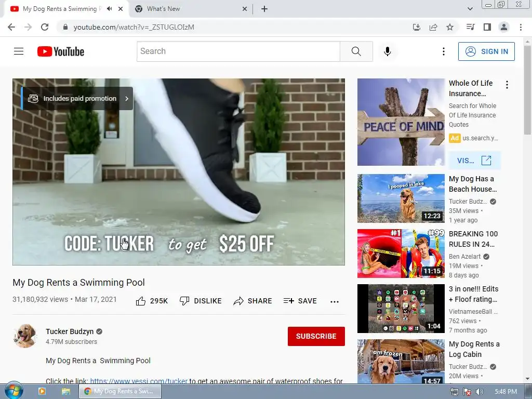The image size is (532, 399).
Task: Mute the tab using speaker icon
Action: [x=109, y=9]
